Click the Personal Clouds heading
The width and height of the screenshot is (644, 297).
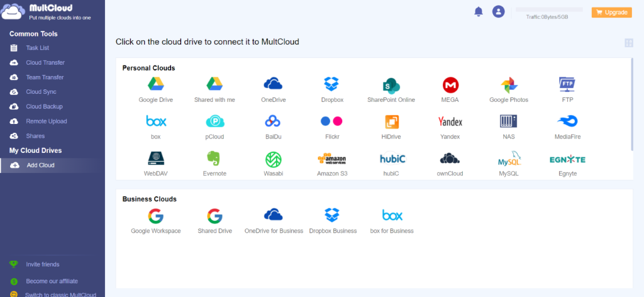tap(148, 68)
